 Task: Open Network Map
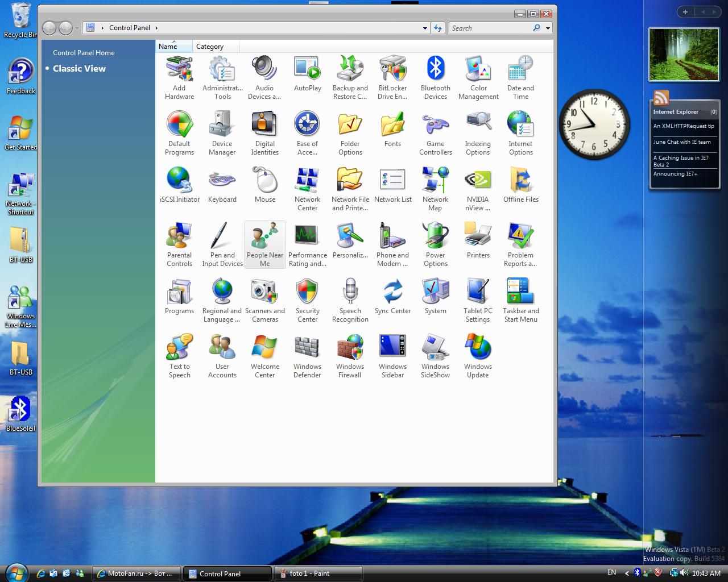pyautogui.click(x=436, y=189)
